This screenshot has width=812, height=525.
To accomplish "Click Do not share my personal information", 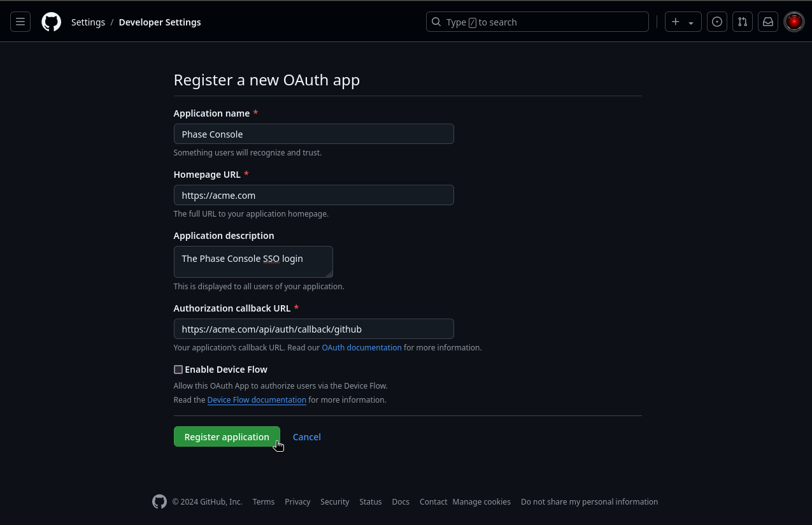I will click(x=589, y=501).
